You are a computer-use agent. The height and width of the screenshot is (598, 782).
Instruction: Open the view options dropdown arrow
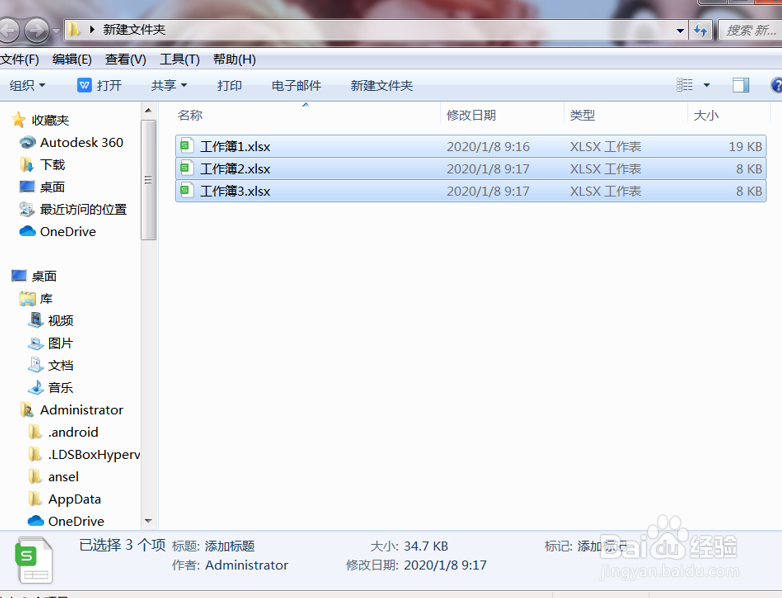(x=706, y=85)
